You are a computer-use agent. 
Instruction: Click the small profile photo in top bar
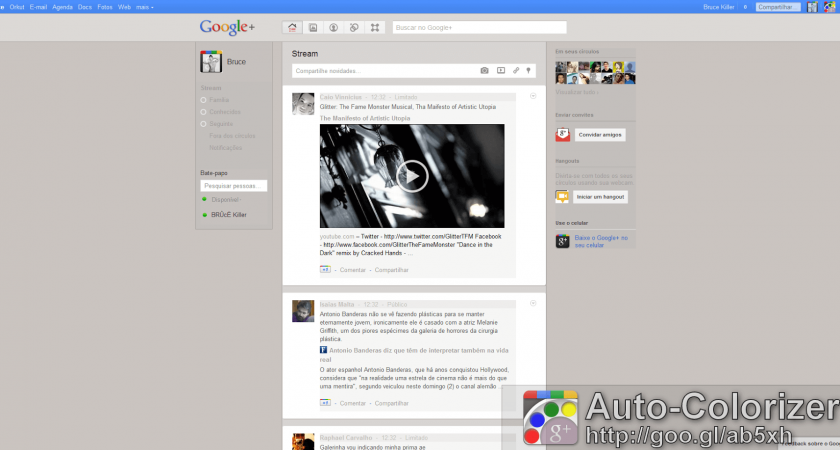[813, 7]
